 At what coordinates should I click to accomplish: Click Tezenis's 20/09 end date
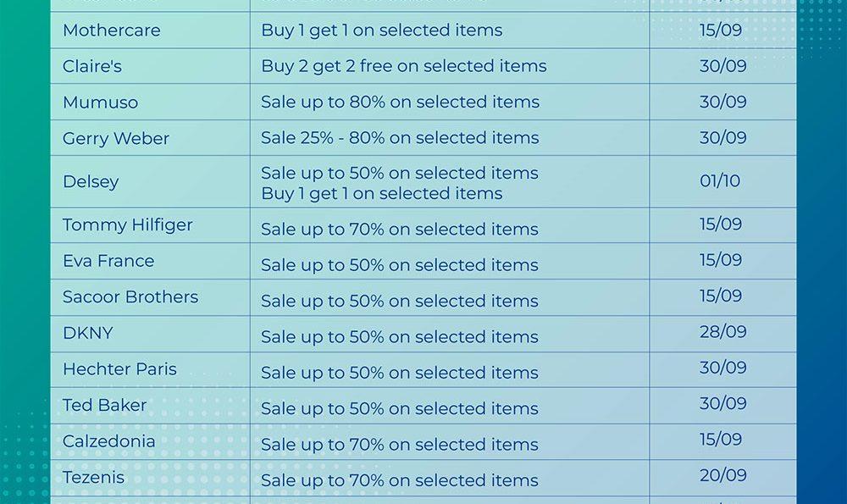click(x=722, y=476)
